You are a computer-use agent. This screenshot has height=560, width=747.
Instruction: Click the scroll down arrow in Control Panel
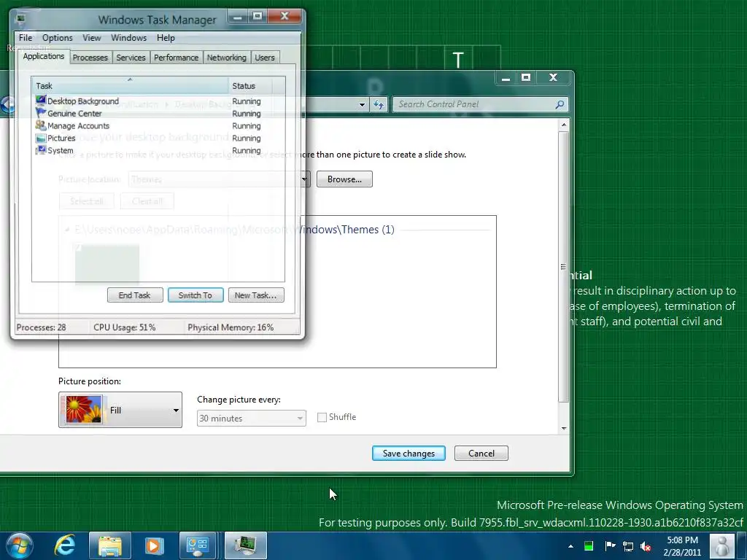coord(564,429)
